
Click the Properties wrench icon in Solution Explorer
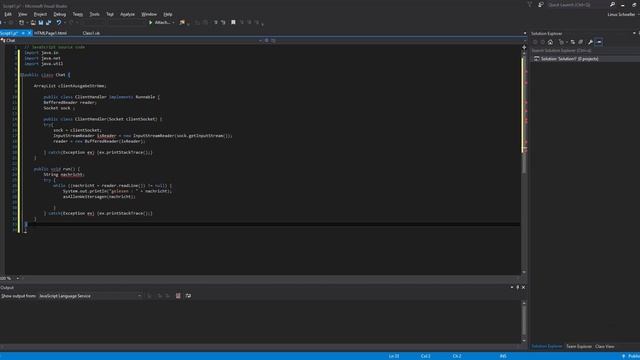click(590, 42)
